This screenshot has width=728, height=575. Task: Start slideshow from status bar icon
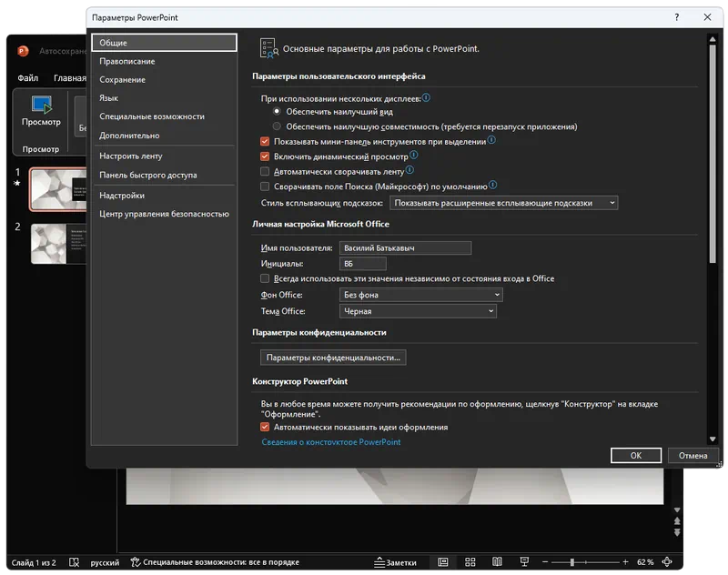(524, 562)
